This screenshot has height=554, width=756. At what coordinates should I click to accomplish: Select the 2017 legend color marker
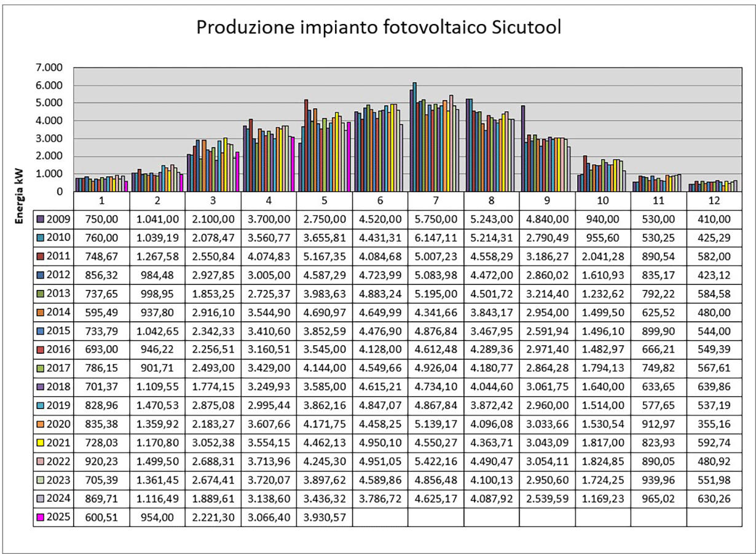tap(40, 368)
